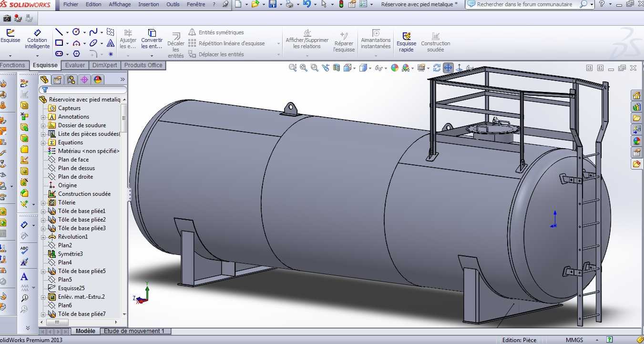The height and width of the screenshot is (344, 644).
Task: Click Convertir les entités tool
Action: tap(152, 39)
